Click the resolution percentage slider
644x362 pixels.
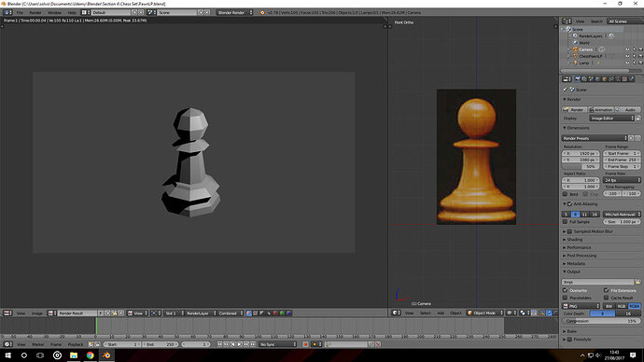pyautogui.click(x=581, y=167)
